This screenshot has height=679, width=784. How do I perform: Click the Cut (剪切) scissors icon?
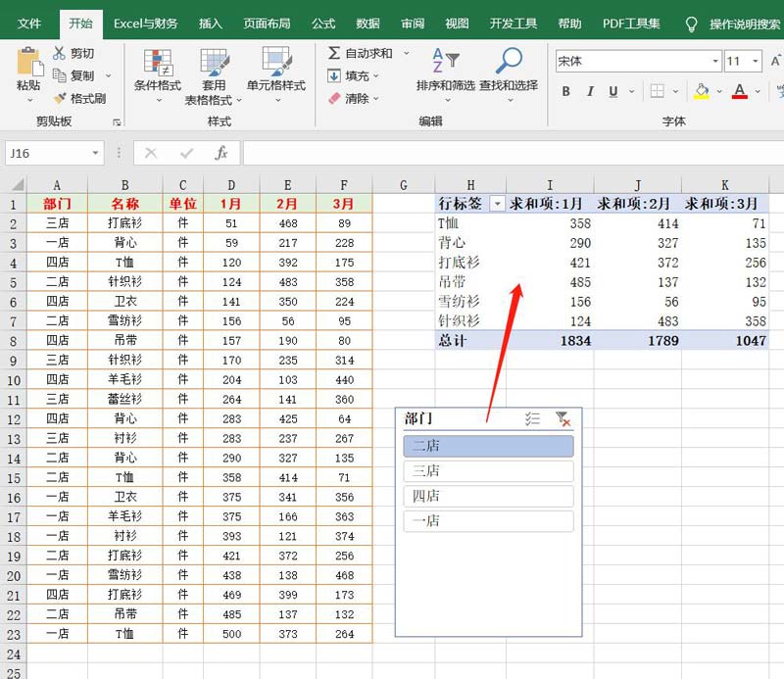point(60,54)
